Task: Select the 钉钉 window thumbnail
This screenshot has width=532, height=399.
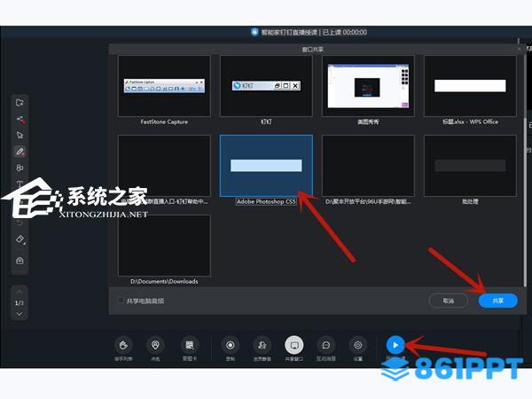Action: 266,86
